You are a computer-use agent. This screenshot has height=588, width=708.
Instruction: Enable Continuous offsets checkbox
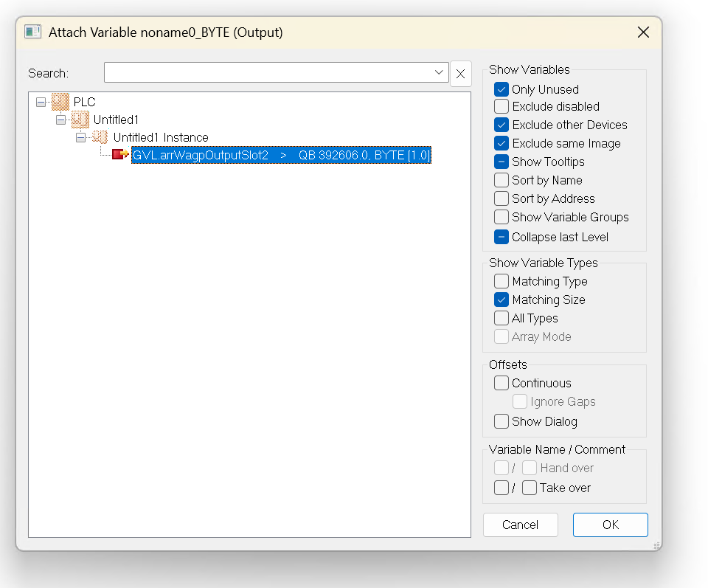(x=502, y=383)
